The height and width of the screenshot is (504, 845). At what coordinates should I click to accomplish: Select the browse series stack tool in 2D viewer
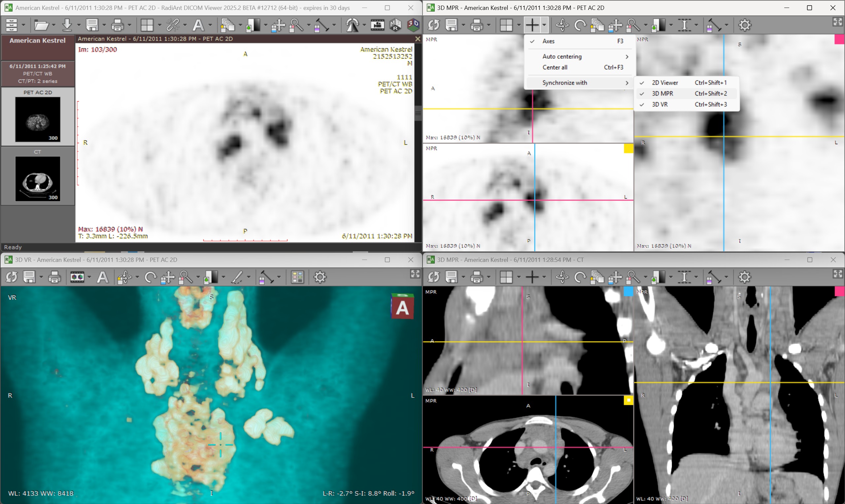(x=227, y=25)
